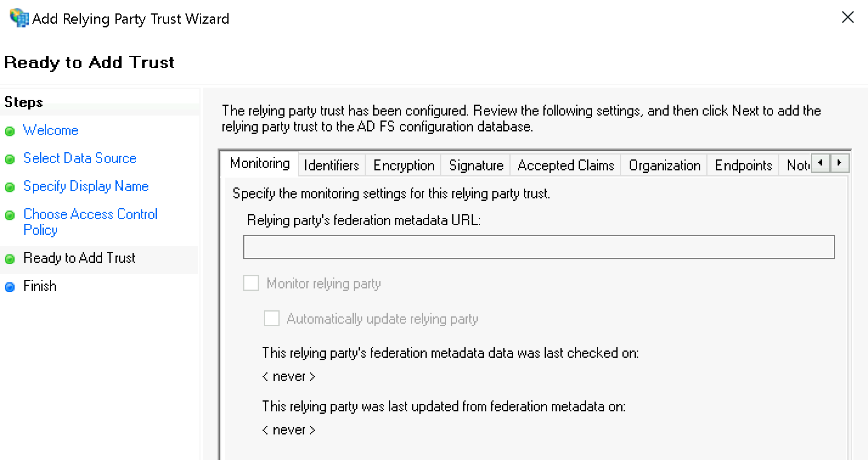Open the Encryption tab
Viewport: 868px width, 460px height.
pyautogui.click(x=404, y=166)
